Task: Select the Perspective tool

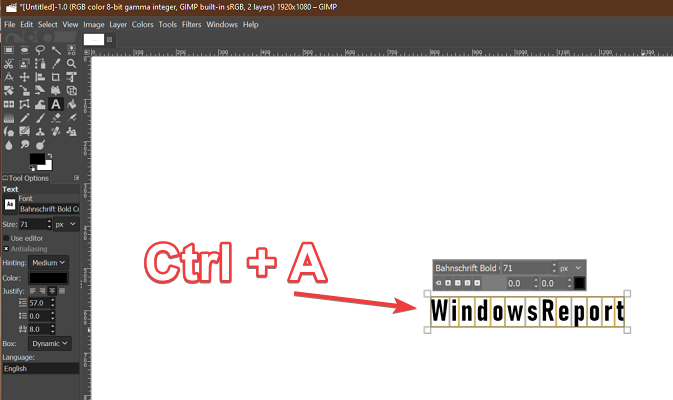Action: 56,91
